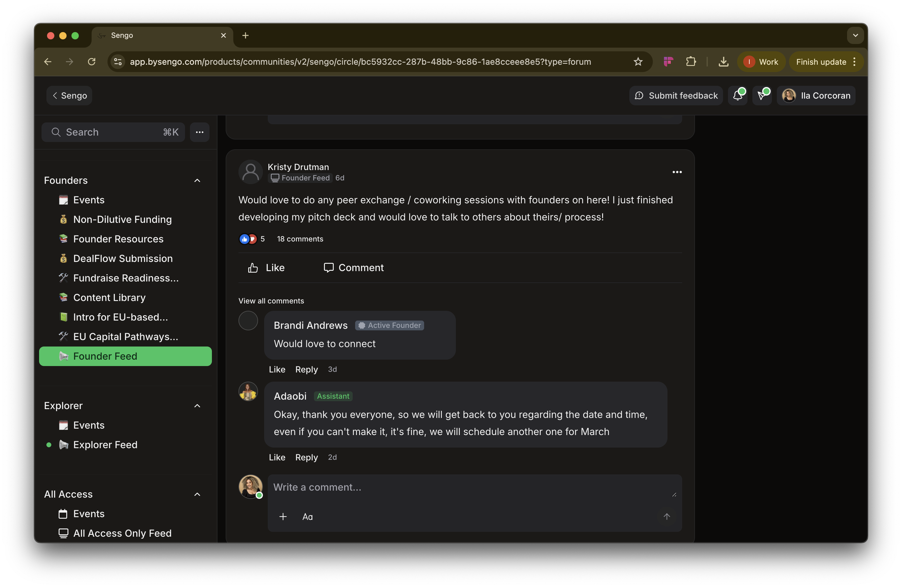Like Brandi Andrews' comment
The height and width of the screenshot is (588, 902).
[277, 369]
